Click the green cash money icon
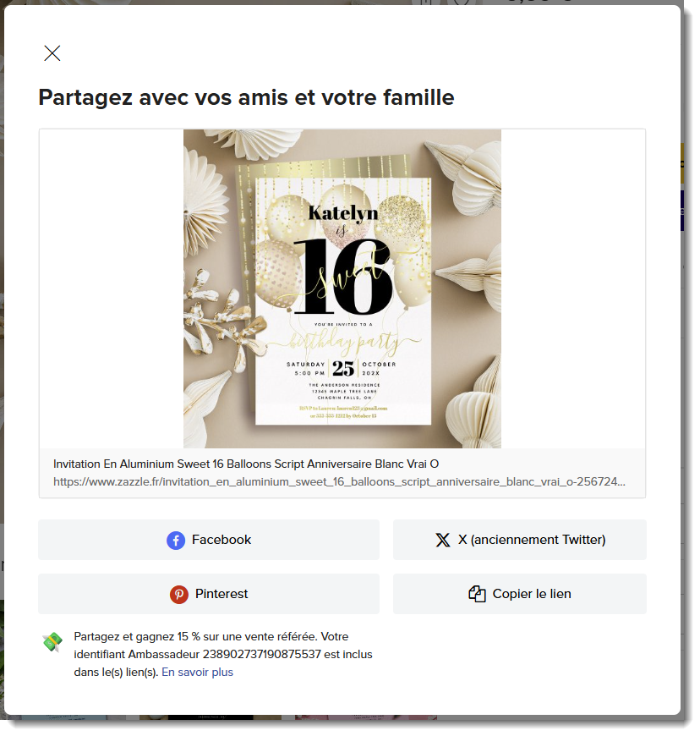The image size is (700, 736). pos(53,641)
